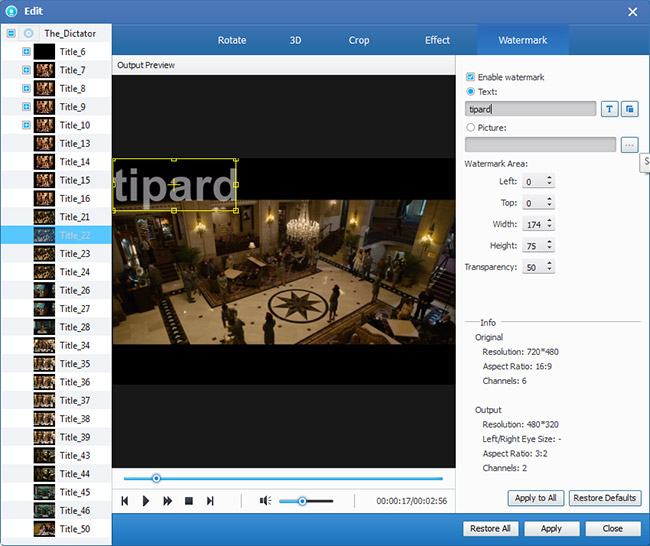Adjust the Top value stepper arrows
650x546 pixels.
tap(549, 203)
